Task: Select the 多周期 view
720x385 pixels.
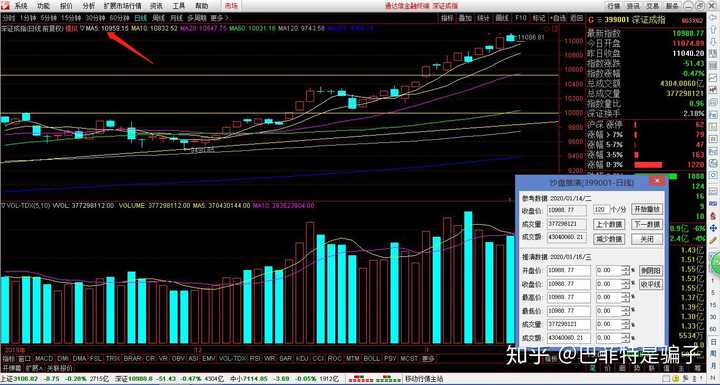Action: pyautogui.click(x=197, y=18)
